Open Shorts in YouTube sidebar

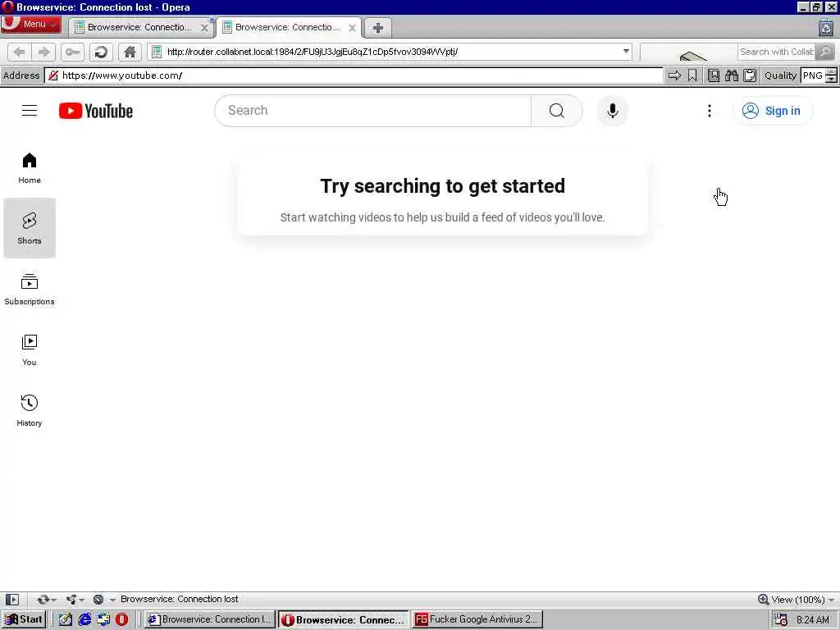tap(30, 228)
